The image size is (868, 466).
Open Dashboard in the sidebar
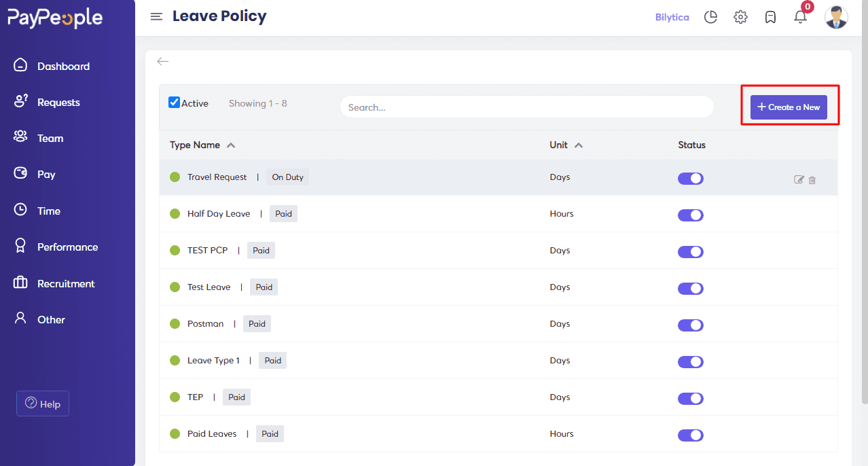coord(63,66)
